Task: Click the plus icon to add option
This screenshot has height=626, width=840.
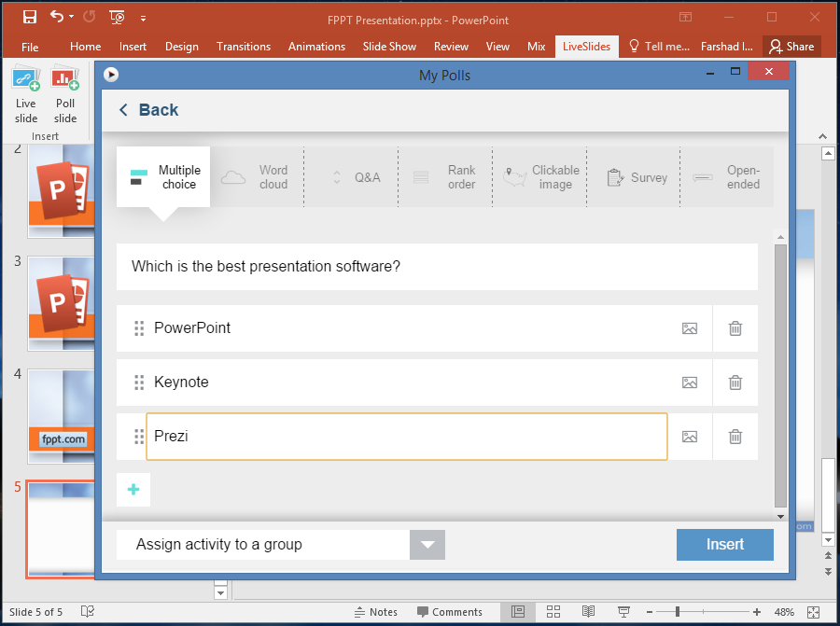Action: click(x=133, y=490)
